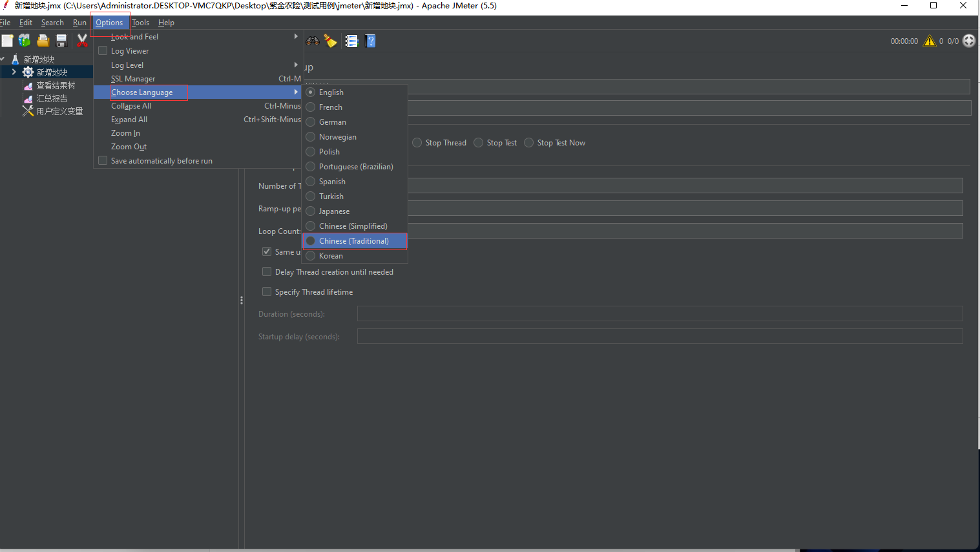
Task: Click the Open file folder icon
Action: pyautogui.click(x=43, y=41)
